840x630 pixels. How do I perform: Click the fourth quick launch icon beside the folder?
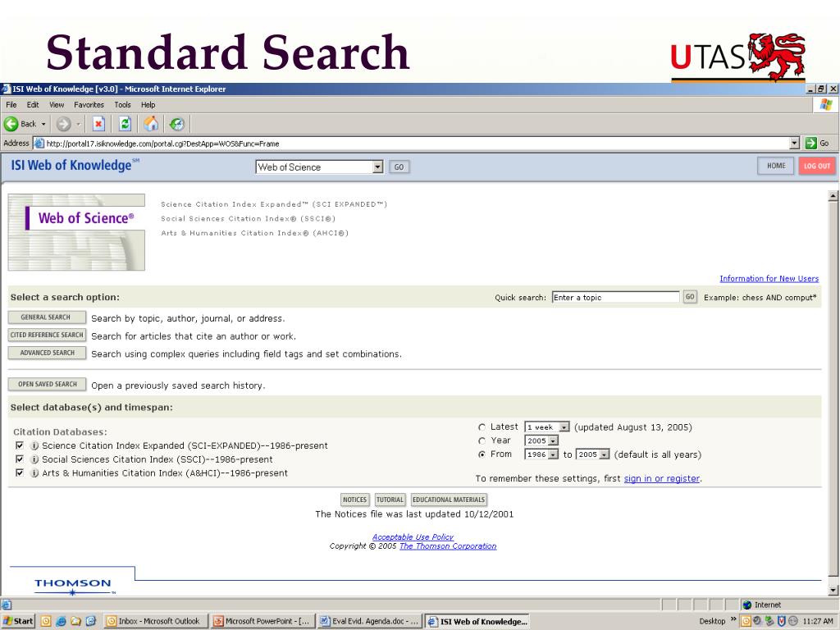pos(91,622)
